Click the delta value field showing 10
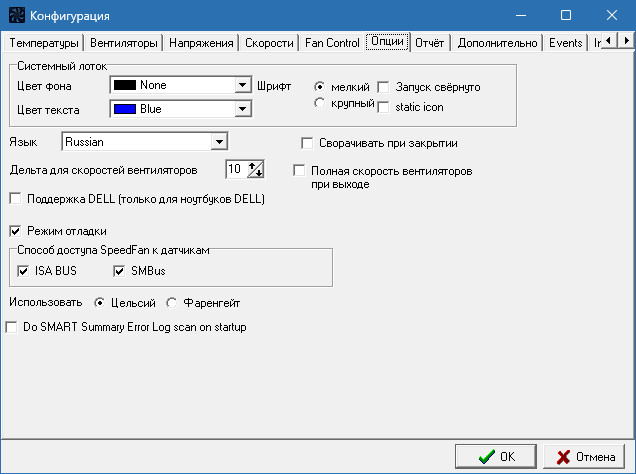The image size is (636, 474). tap(236, 169)
